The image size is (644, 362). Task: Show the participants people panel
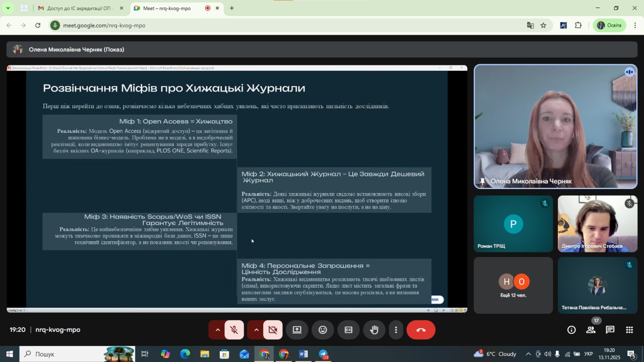(x=591, y=330)
